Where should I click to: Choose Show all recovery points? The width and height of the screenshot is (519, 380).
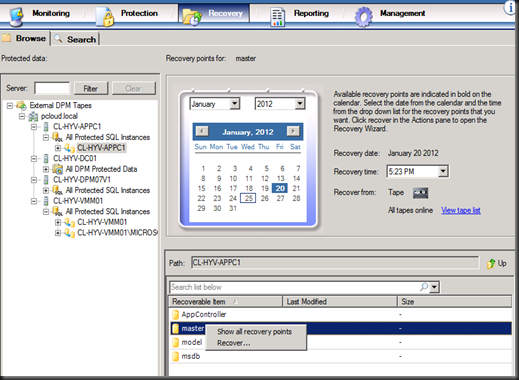coord(255,332)
